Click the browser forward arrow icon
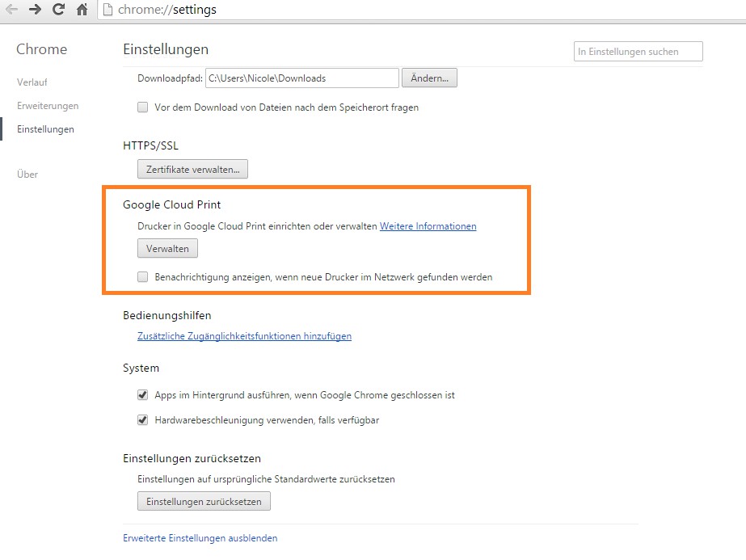This screenshot has width=746, height=560. coord(35,11)
